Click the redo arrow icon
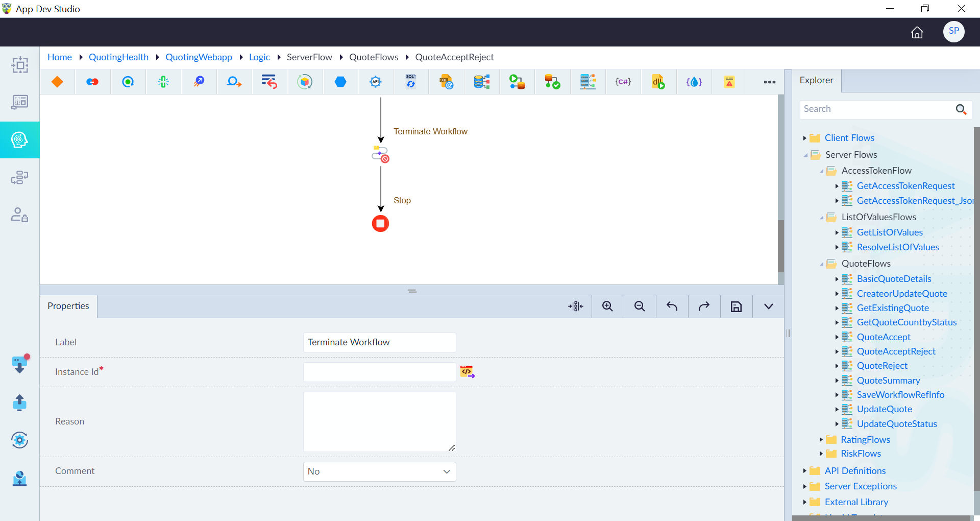This screenshot has height=521, width=980. (x=704, y=306)
